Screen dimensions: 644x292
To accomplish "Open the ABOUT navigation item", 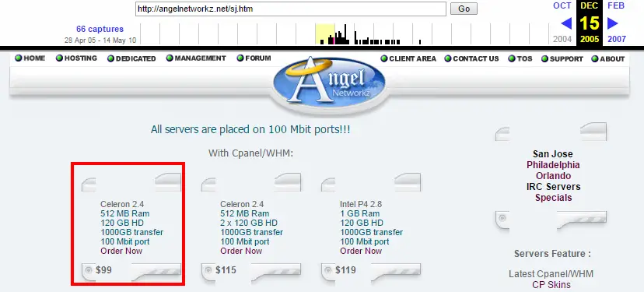I will tap(608, 59).
